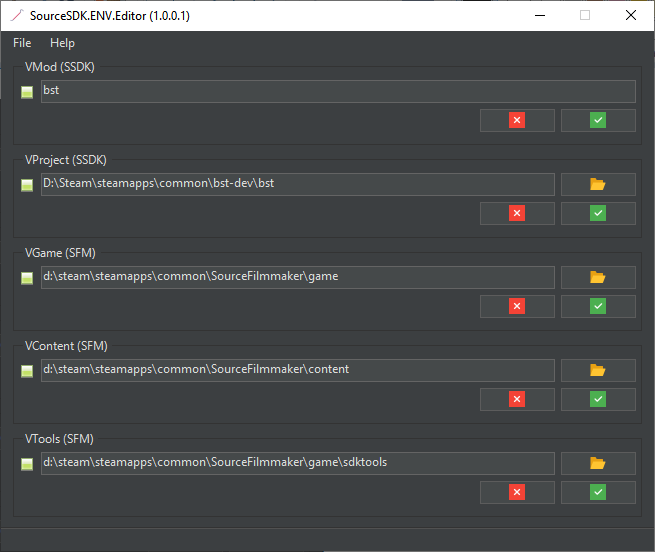The width and height of the screenshot is (655, 552).
Task: Open the folder browser for VProject (SSDK)
Action: pos(598,184)
